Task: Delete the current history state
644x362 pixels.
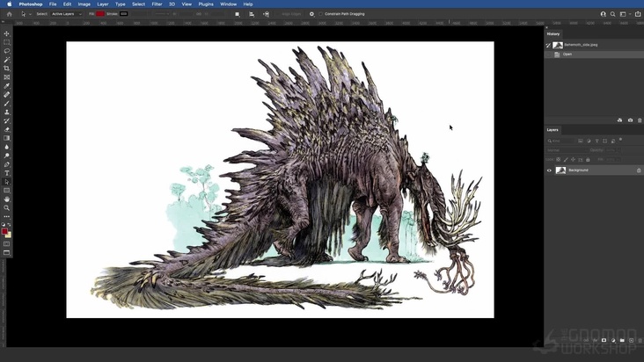Action: 640,120
